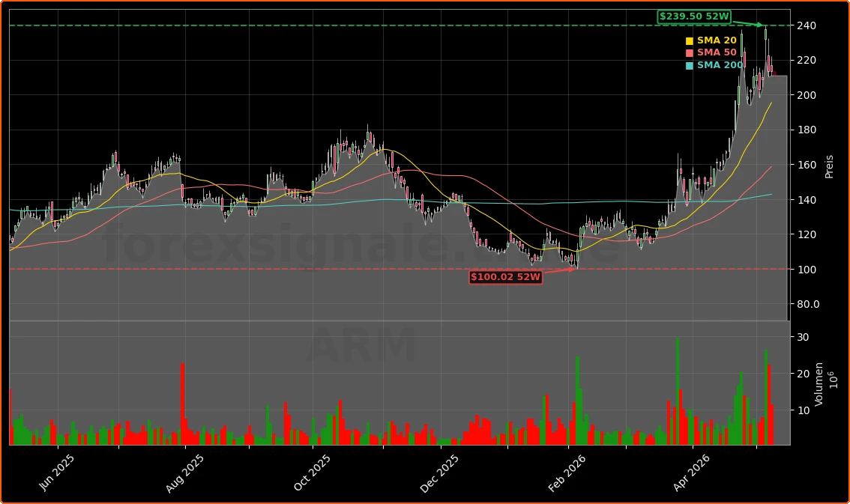Image resolution: width=850 pixels, height=504 pixels.
Task: Click the Jun 2025 date axis label
Action: 57,472
